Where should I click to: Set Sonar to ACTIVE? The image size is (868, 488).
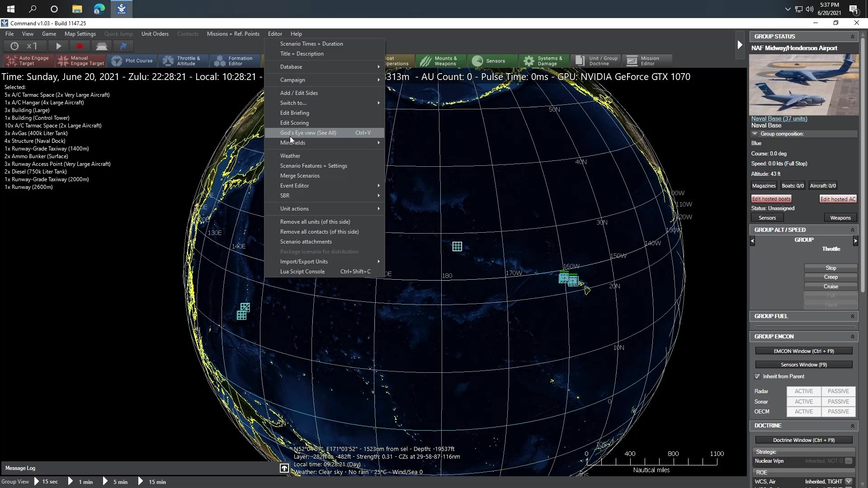coord(804,402)
